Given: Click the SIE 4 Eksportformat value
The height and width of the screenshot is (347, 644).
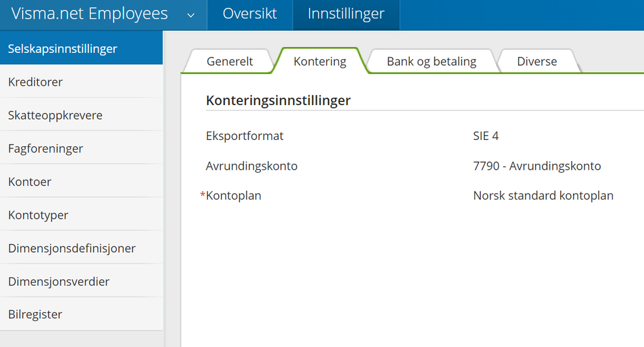Looking at the screenshot, I should (x=486, y=136).
